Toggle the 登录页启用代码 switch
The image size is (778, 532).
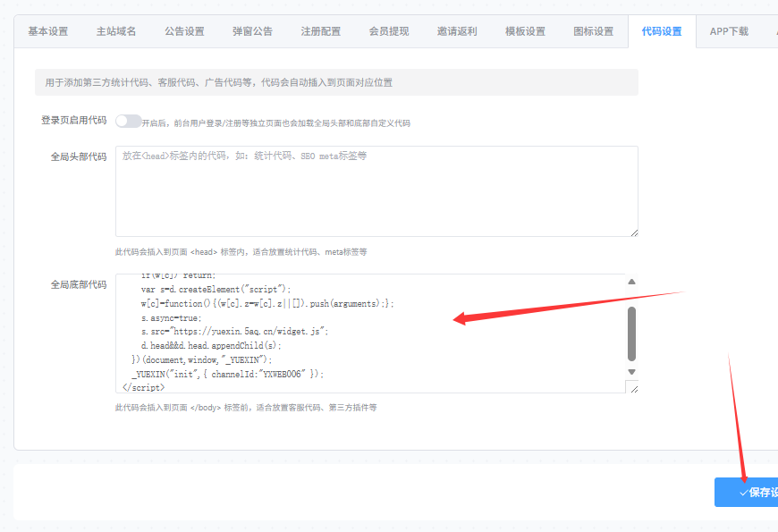(128, 121)
